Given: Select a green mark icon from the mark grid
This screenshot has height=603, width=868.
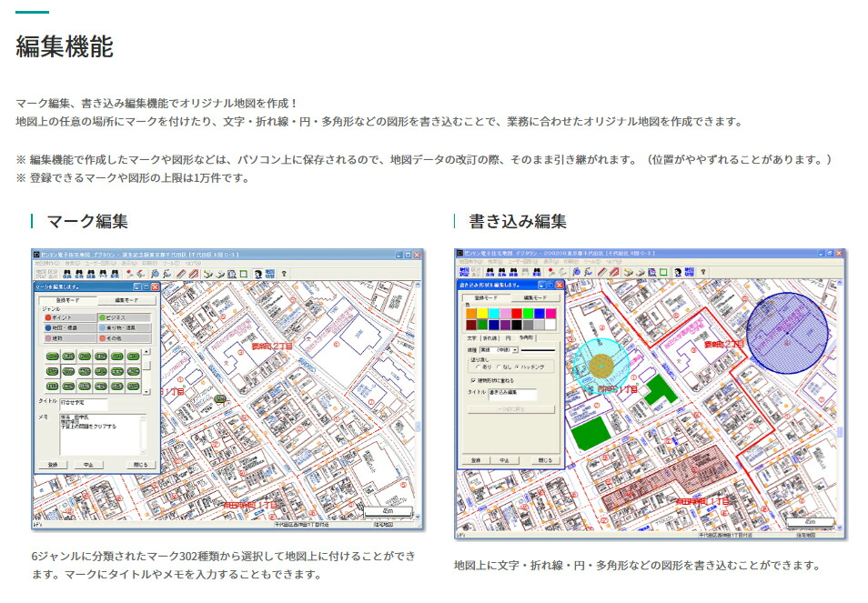Looking at the screenshot, I should [52, 357].
